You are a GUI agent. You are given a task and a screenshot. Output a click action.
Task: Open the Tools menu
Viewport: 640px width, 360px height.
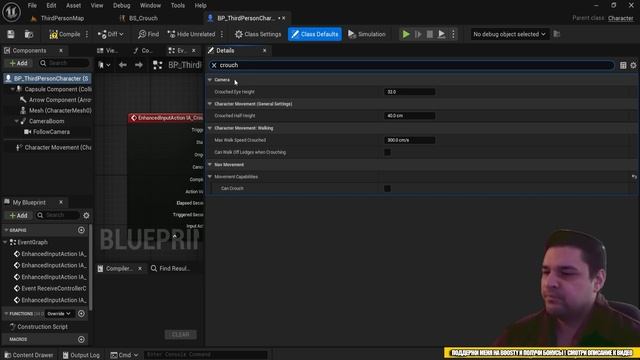[x=178, y=6]
